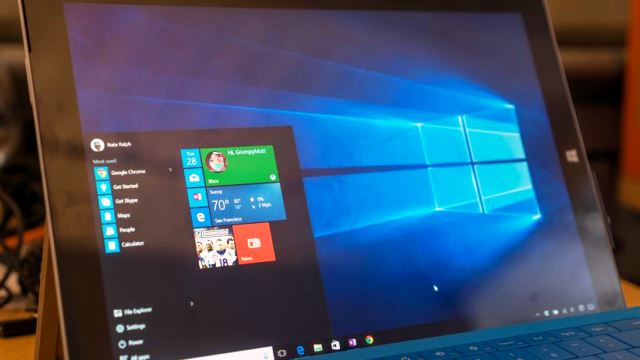Open Google Chrome from Most used list
Viewport: 640px width, 360px height.
pos(121,173)
